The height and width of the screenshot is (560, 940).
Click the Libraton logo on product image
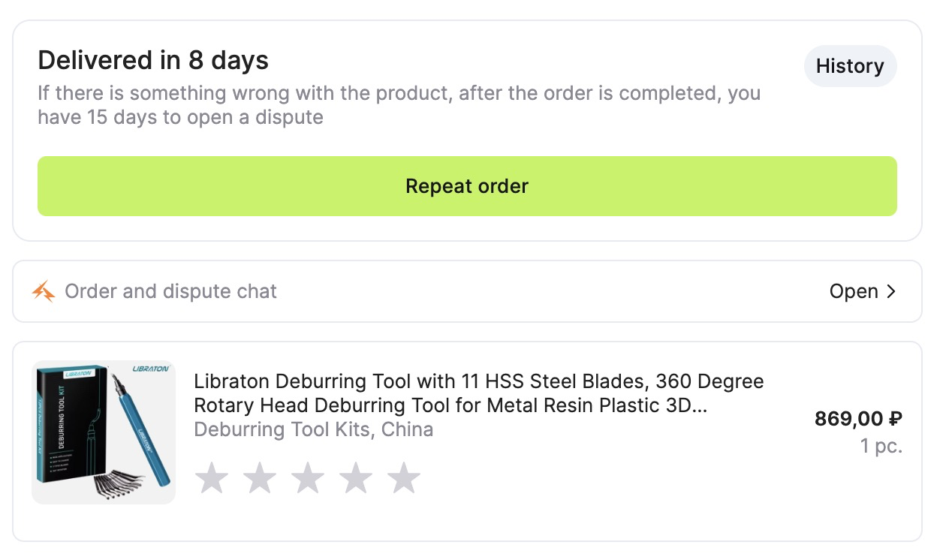tap(150, 369)
